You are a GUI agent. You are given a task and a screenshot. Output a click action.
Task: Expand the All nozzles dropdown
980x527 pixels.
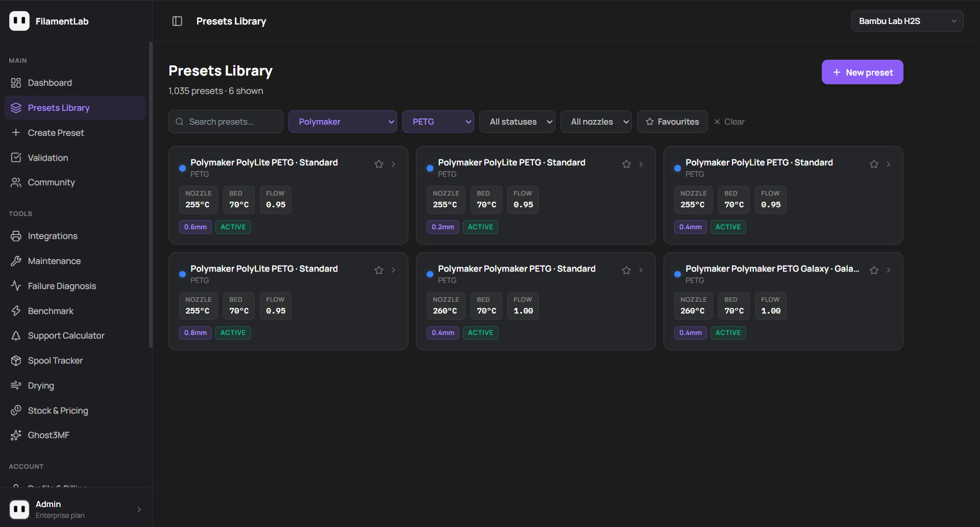(596, 122)
